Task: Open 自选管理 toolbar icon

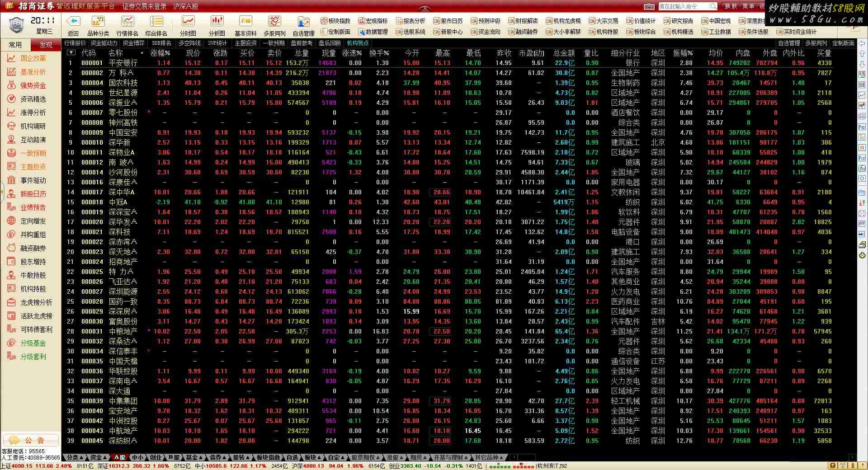Action: [x=303, y=21]
